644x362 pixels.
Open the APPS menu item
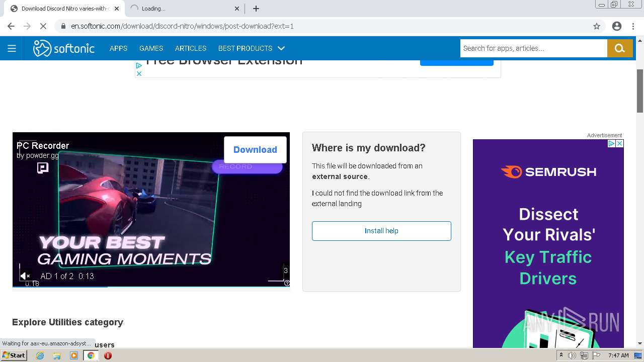pos(118,48)
